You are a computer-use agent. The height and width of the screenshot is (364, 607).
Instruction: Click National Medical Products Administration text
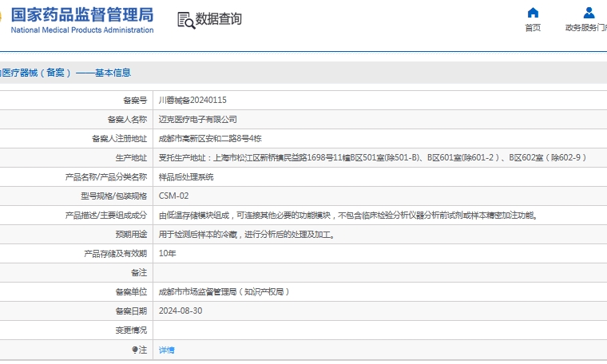click(x=82, y=30)
